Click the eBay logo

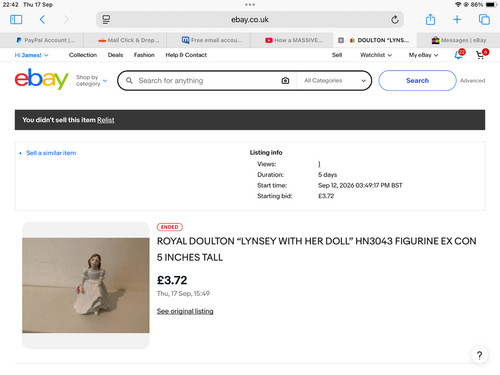pos(41,79)
